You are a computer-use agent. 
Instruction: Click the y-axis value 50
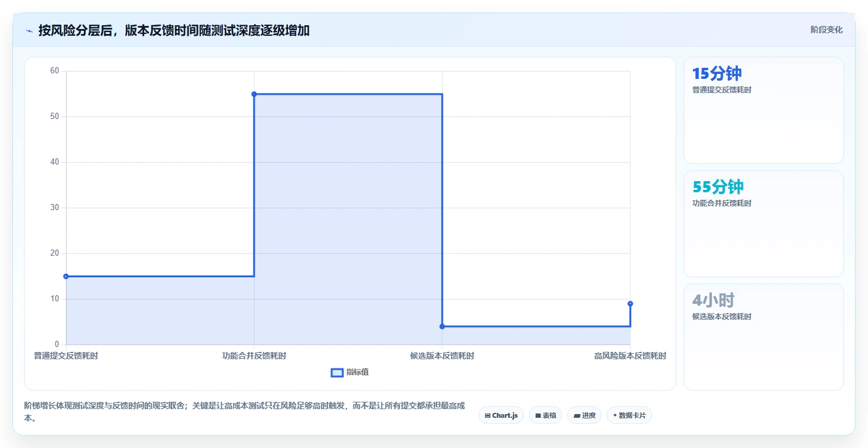coord(54,116)
